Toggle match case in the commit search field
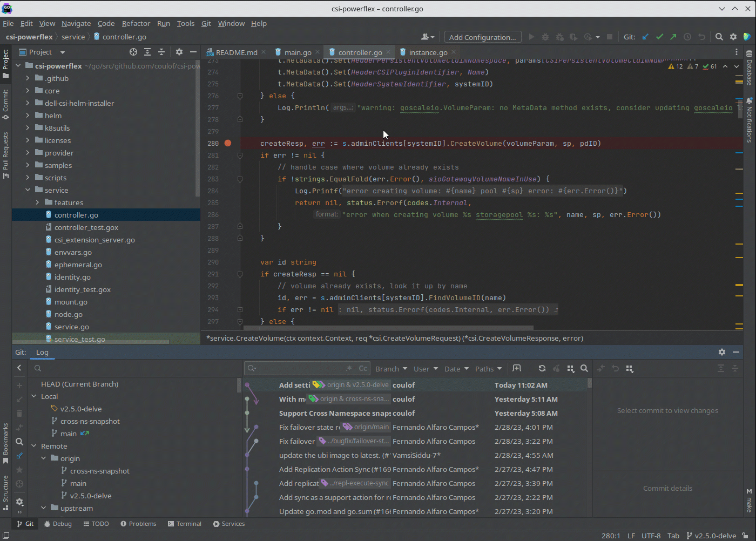Viewport: 756px width, 541px height. (x=363, y=368)
